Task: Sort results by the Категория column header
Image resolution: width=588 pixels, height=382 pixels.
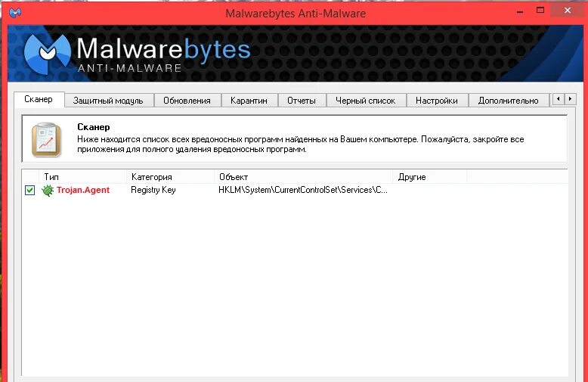Action: tap(170, 177)
